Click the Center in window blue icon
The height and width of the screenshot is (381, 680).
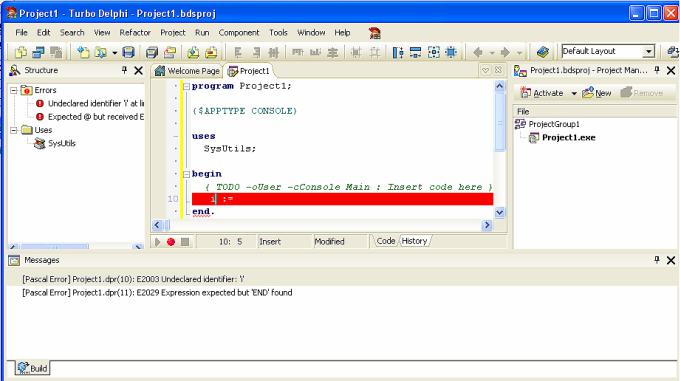tap(451, 52)
